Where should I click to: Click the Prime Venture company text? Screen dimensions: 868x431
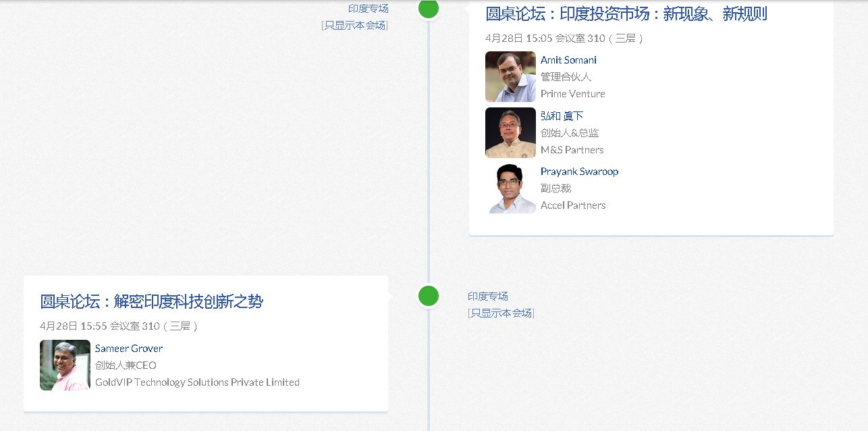pyautogui.click(x=572, y=94)
